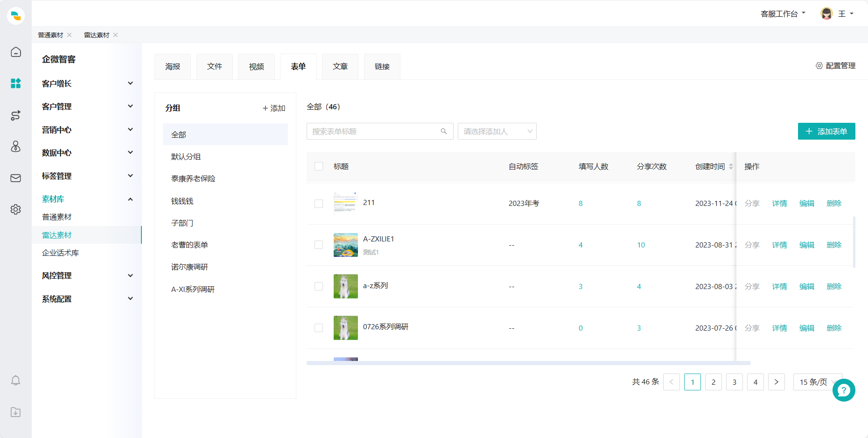The image size is (868, 438).
Task: Expand the 标签管理 menu
Action: [87, 176]
